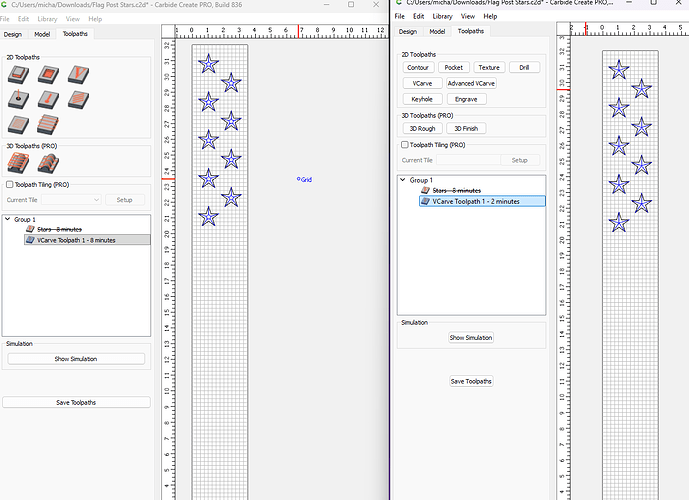Image resolution: width=689 pixels, height=500 pixels.
Task: Enable Toolpath Tiling checkbox in right window
Action: pos(403,145)
